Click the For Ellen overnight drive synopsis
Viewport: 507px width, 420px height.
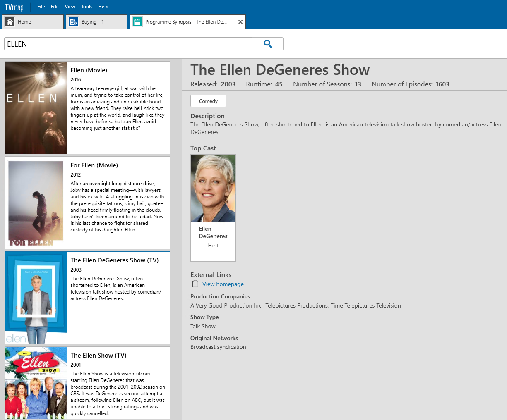pos(117,207)
